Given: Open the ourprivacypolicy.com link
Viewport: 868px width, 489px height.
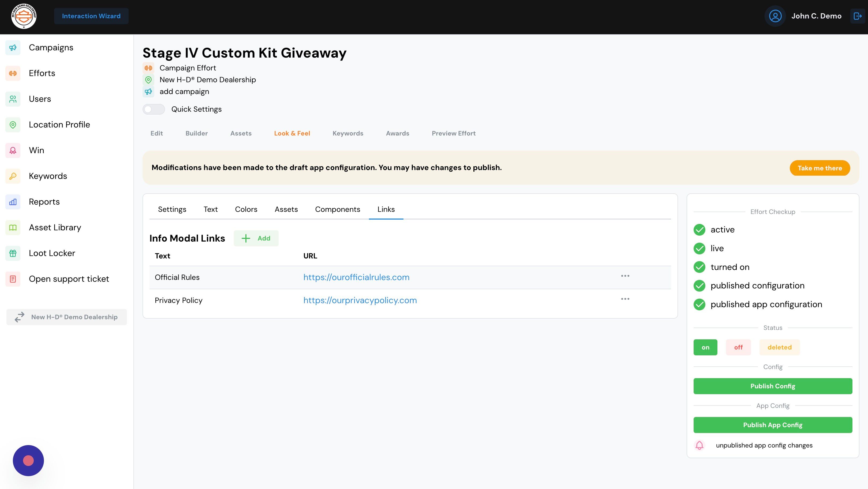Looking at the screenshot, I should tap(360, 300).
